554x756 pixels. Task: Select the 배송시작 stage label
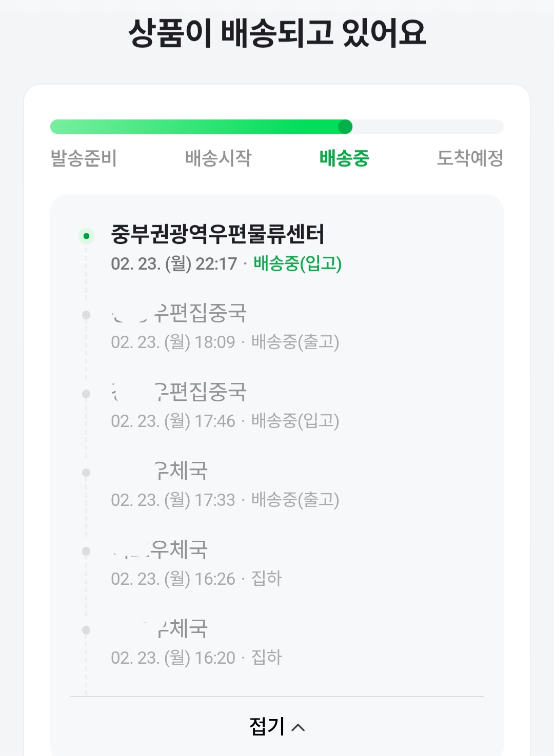click(218, 158)
